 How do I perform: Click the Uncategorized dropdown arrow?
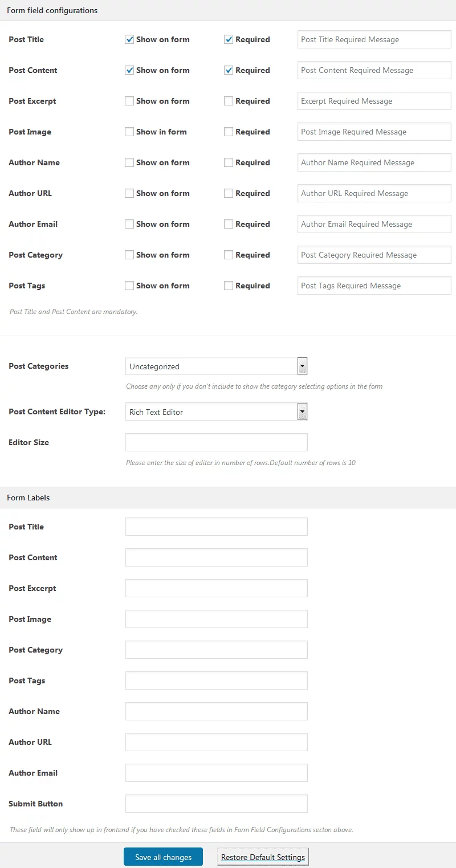[303, 366]
